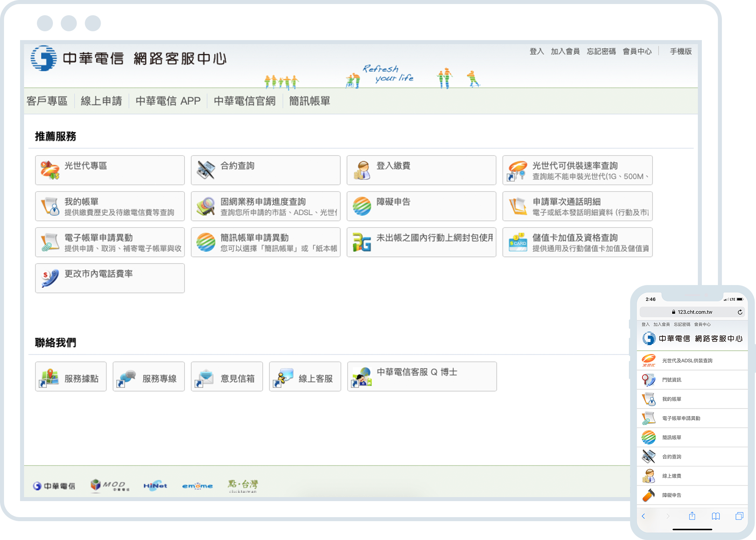Open 服務據點 service locations
The height and width of the screenshot is (540, 756).
pyautogui.click(x=70, y=376)
